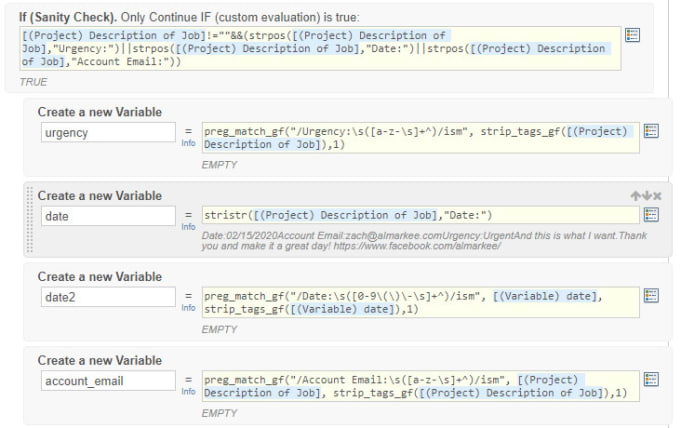Edit the urgency preg_match_gf formula box
The height and width of the screenshot is (428, 680).
421,138
